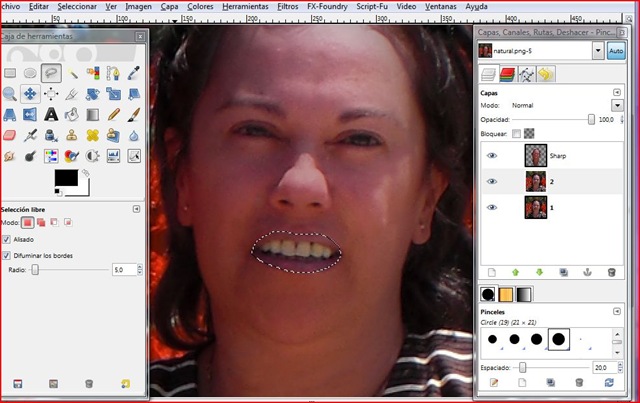
Task: Toggle the Bloquear alpha channel checker icon
Action: (x=529, y=134)
